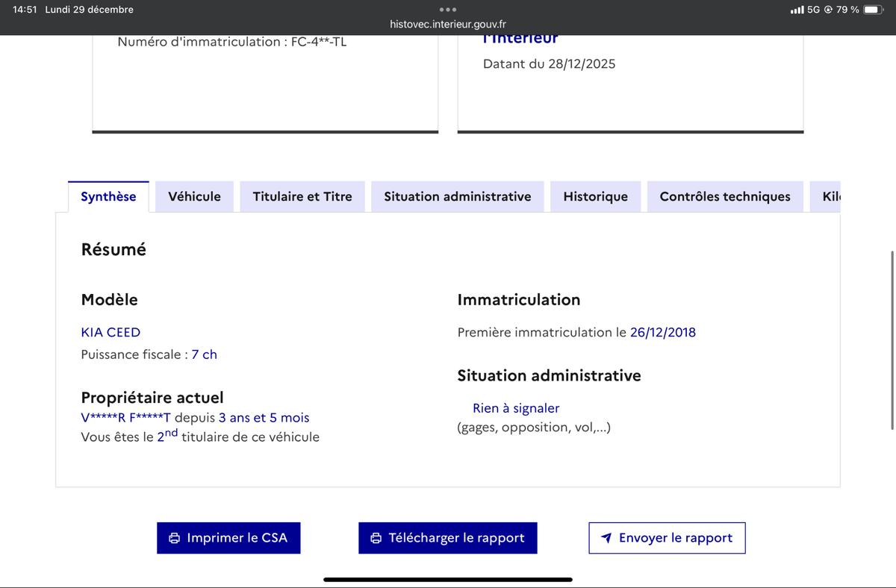Click the Résumé heading

tap(113, 250)
